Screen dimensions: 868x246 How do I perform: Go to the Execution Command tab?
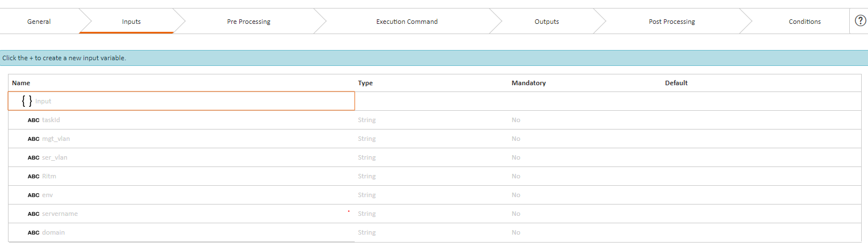coord(407,22)
